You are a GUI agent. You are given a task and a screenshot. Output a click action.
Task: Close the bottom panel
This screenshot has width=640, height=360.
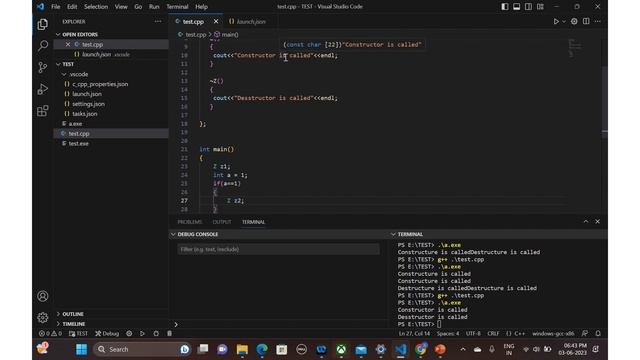[x=598, y=221]
